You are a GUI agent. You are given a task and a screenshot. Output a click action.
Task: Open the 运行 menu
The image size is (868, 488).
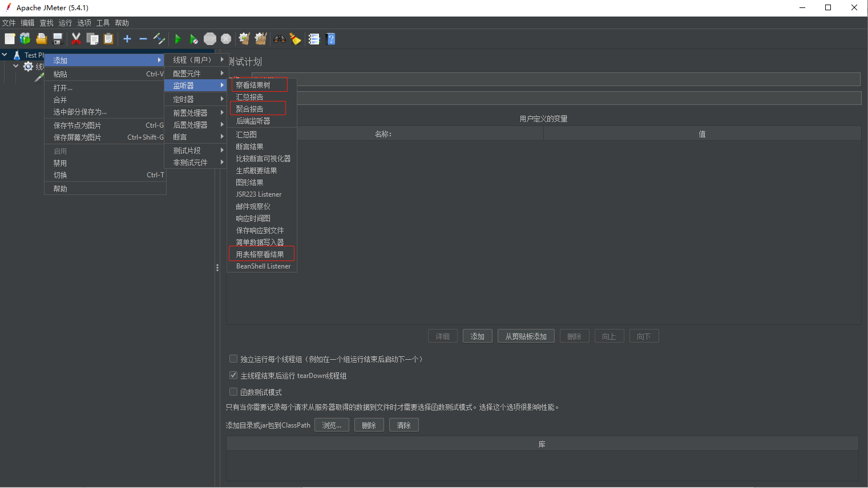click(65, 23)
